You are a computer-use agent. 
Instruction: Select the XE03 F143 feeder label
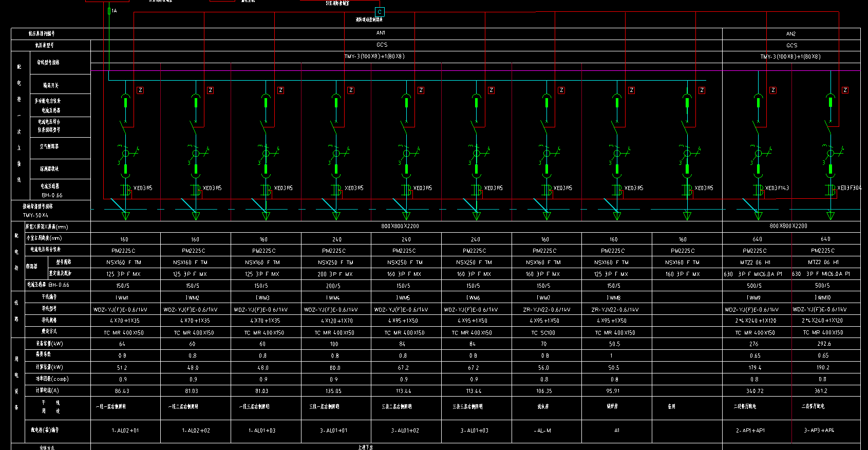coord(777,188)
